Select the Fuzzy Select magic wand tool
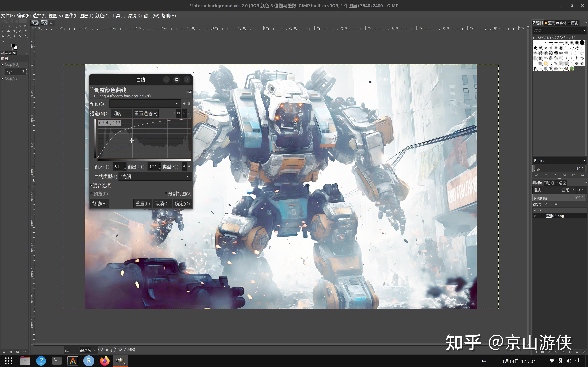588x367 pixels. tap(20, 26)
